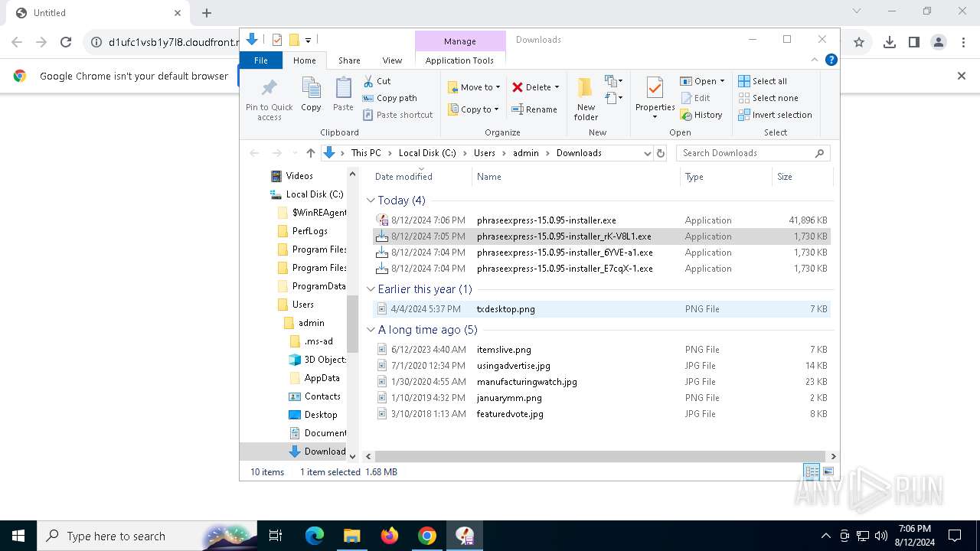Open file History
Screen dimensions: 980x551
pos(701,115)
